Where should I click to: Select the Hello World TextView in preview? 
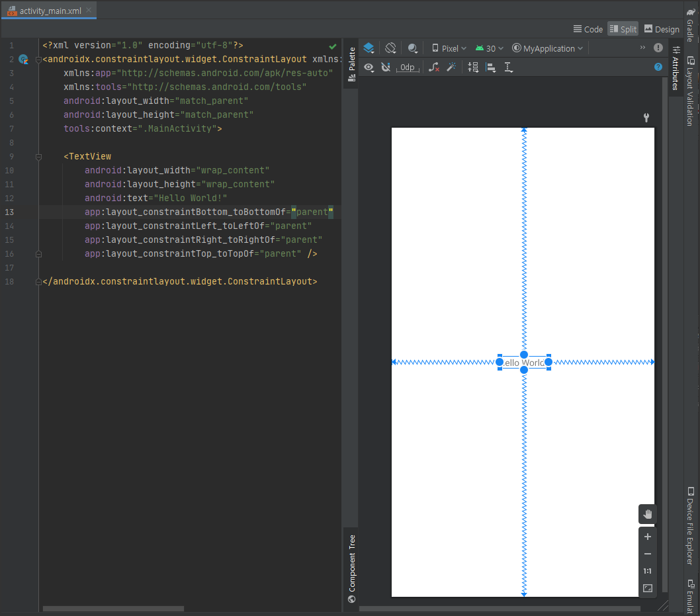tap(524, 363)
